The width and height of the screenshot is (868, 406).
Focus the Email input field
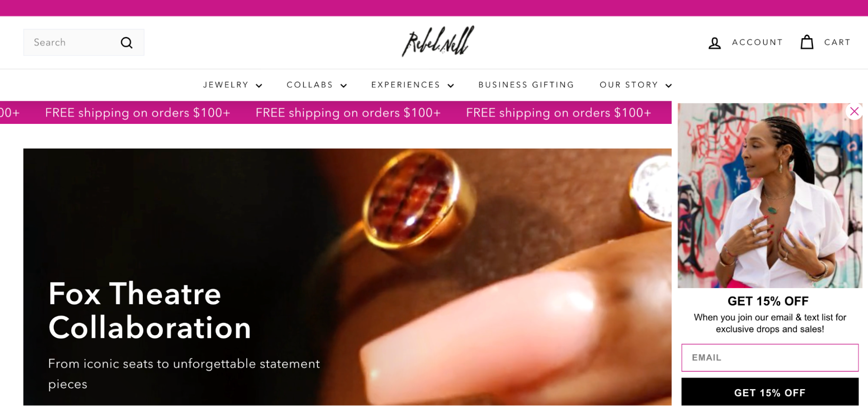pyautogui.click(x=769, y=357)
